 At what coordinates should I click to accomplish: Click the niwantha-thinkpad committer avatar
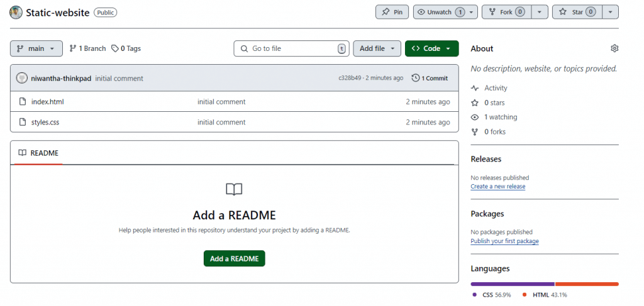click(x=22, y=79)
